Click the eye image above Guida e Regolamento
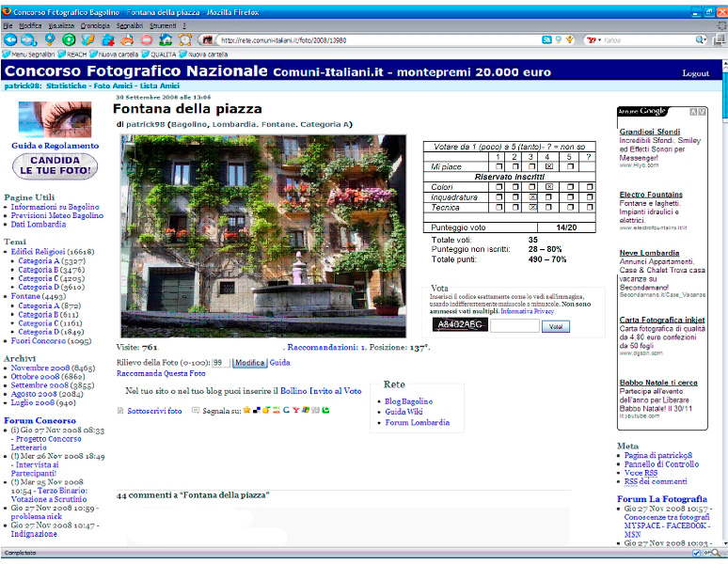 [55, 120]
